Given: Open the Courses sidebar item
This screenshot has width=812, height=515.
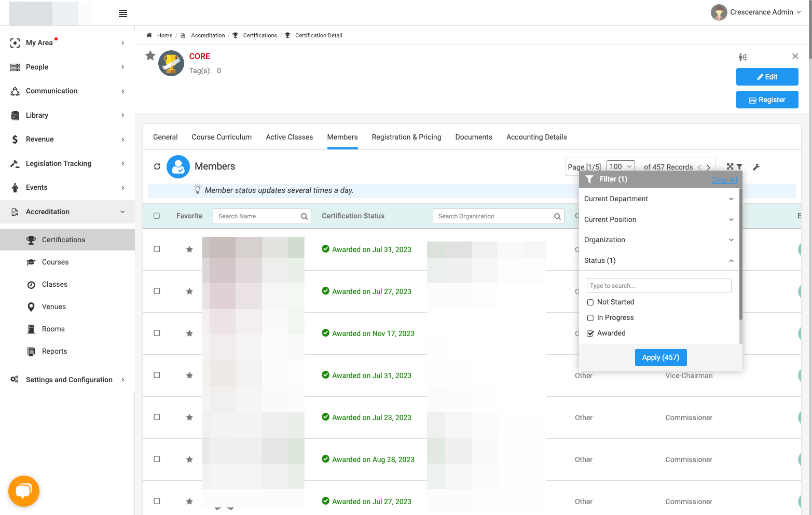Looking at the screenshot, I should click(55, 262).
